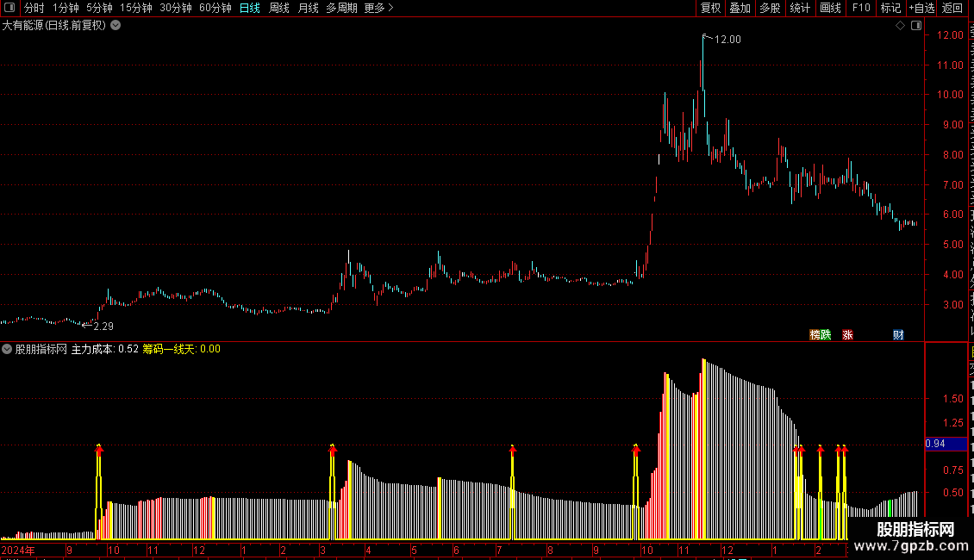Screen dimensions: 974x560
Task: Switch to the 月线 monthly chart
Action: point(308,8)
